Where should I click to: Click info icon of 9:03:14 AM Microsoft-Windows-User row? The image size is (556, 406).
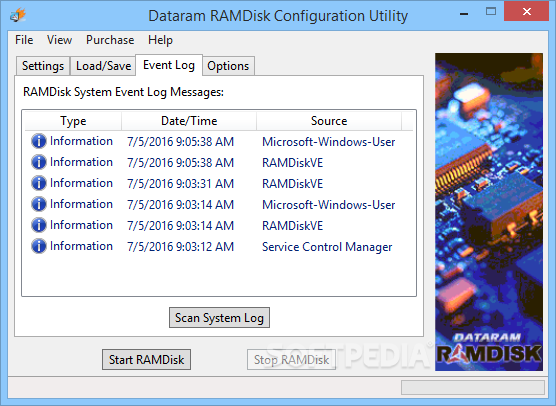tap(39, 204)
